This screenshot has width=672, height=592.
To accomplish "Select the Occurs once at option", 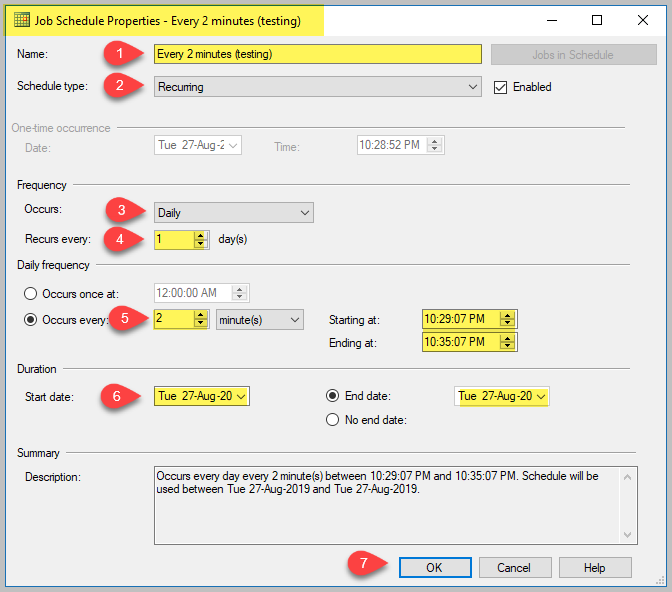I will point(30,294).
